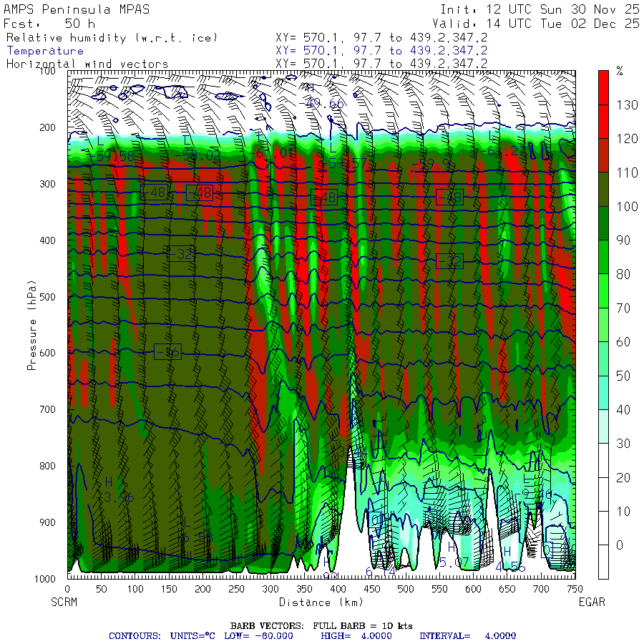Pick the white swatch at colorbar bottom
The height and width of the screenshot is (644, 644).
604,562
